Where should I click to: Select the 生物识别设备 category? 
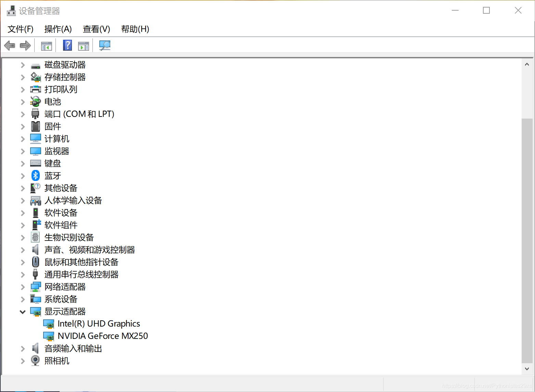click(x=69, y=237)
